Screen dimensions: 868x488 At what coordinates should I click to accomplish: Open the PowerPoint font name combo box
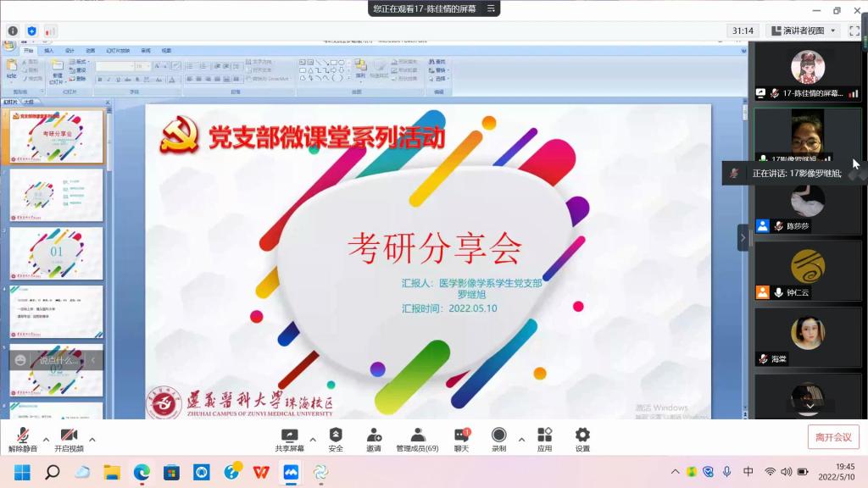click(x=114, y=66)
